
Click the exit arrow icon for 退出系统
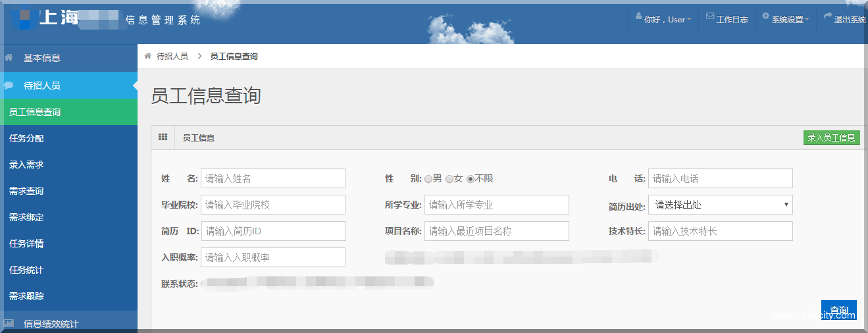click(828, 16)
